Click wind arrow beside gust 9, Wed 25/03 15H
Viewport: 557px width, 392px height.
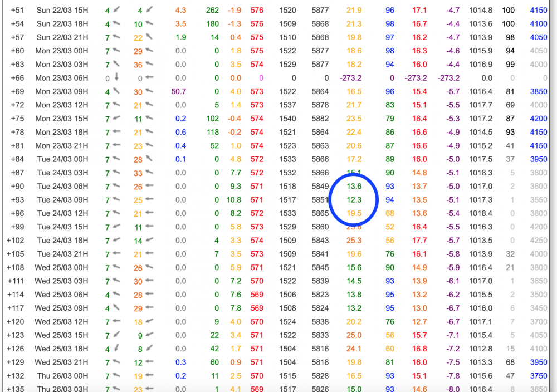point(149,335)
